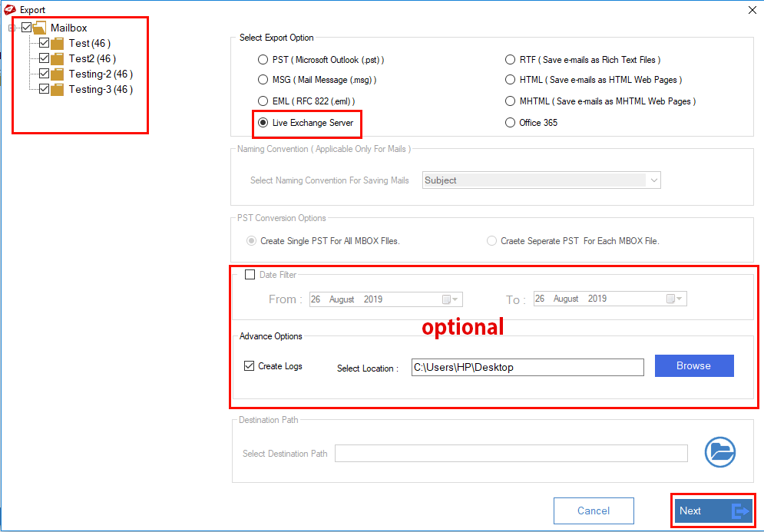The width and height of the screenshot is (764, 532).
Task: Select the Testing-3 (46) tree label
Action: point(101,89)
